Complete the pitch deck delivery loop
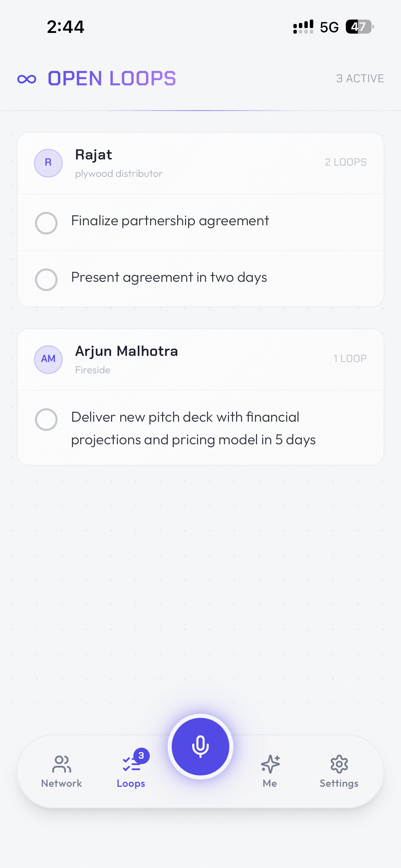Screen dimensions: 401x868 [x=46, y=419]
